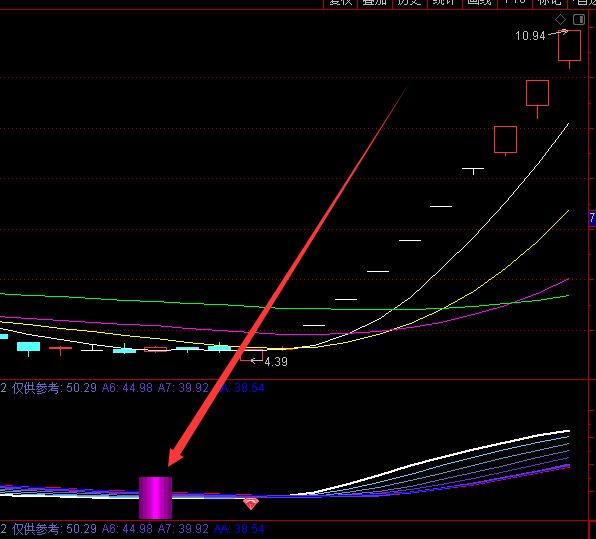Click the AA: 38.54 label at the bottom
The image size is (596, 539).
click(239, 529)
